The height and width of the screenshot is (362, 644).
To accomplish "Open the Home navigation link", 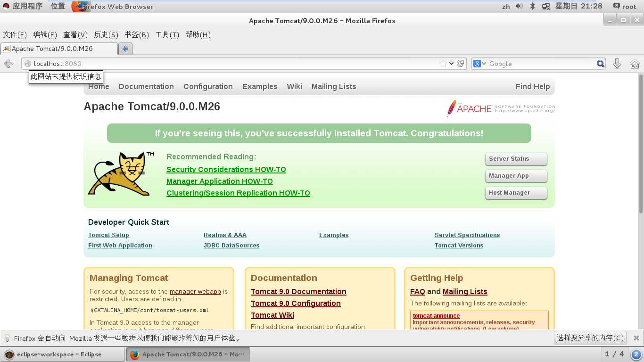I will (x=99, y=86).
